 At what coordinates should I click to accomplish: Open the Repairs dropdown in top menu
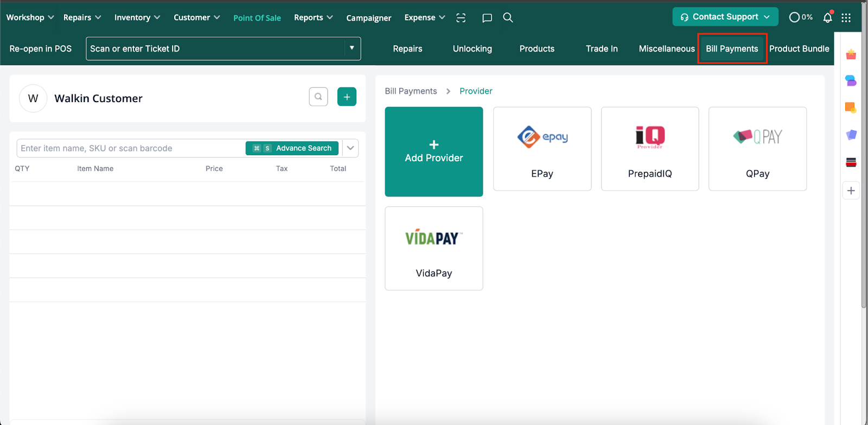[82, 17]
